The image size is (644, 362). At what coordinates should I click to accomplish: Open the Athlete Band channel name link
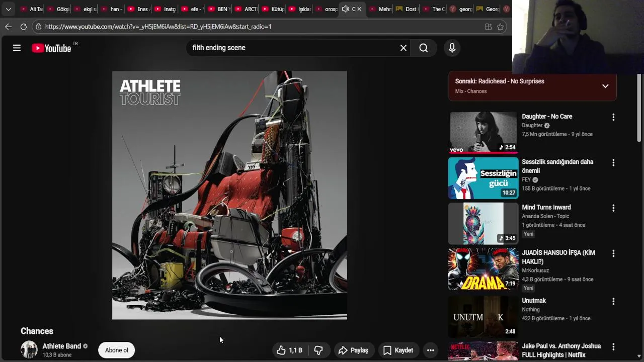[x=61, y=346]
